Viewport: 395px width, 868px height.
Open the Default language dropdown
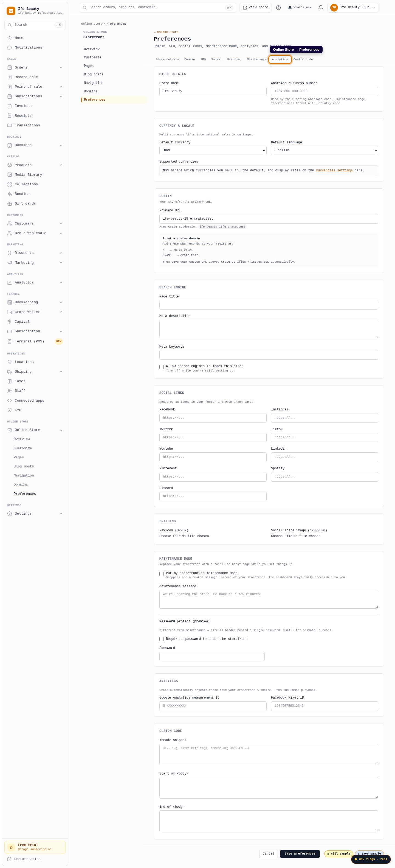tap(325, 151)
